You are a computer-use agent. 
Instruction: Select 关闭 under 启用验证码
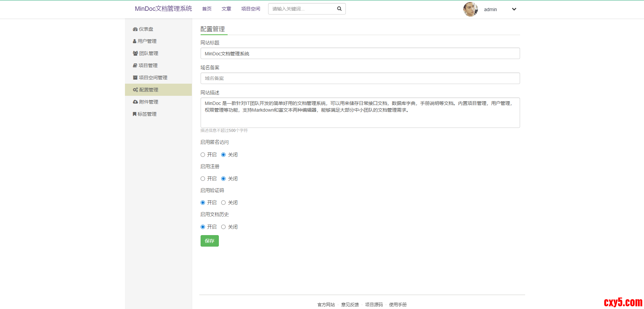223,203
